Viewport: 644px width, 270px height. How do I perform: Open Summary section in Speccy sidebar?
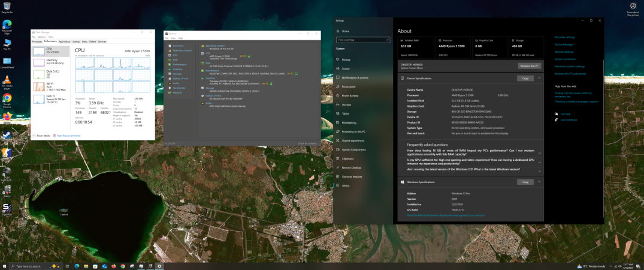(176, 46)
